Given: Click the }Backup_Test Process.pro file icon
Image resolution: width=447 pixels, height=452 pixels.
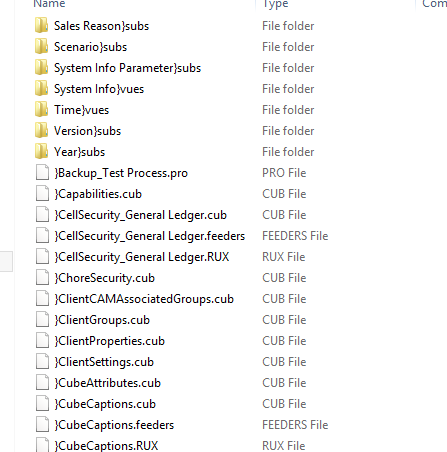Looking at the screenshot, I should click(42, 173).
